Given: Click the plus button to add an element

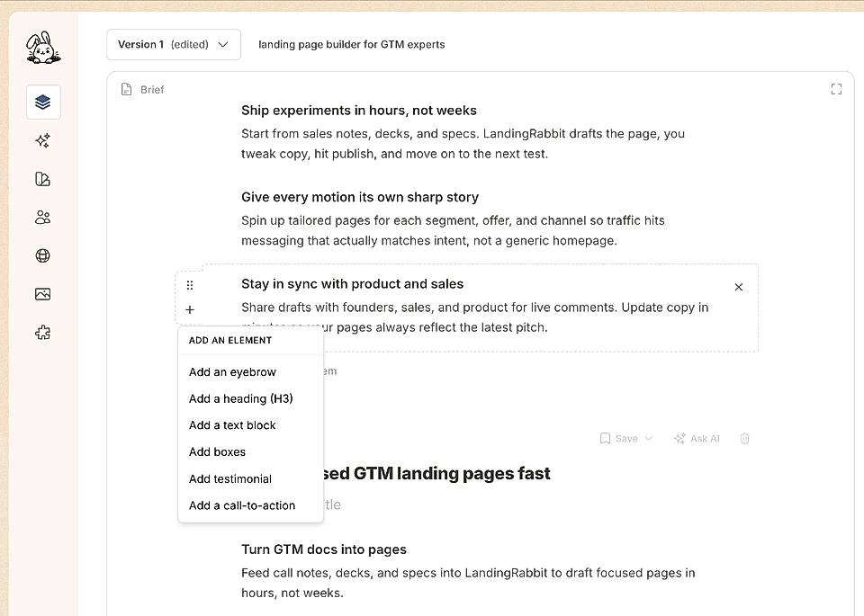Looking at the screenshot, I should tap(190, 308).
